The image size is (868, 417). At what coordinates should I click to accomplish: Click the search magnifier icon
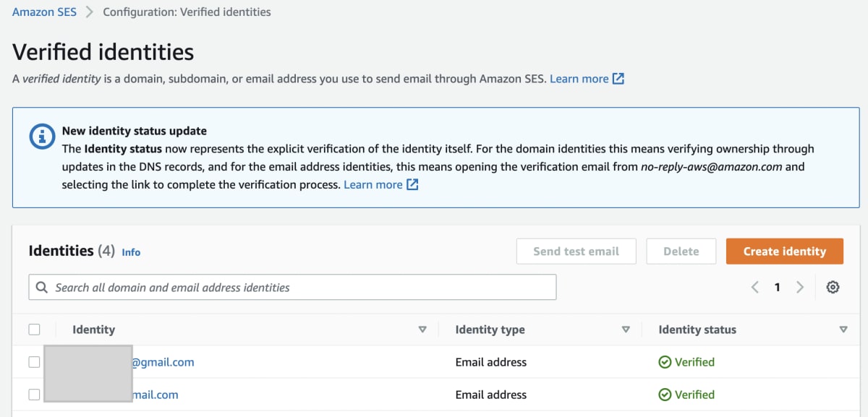(42, 288)
